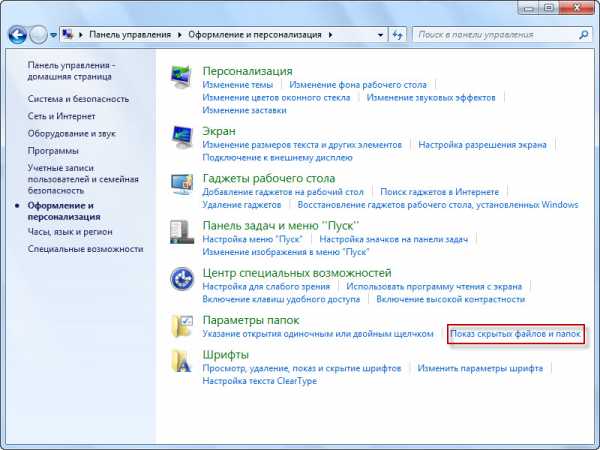
Task: Open the recent pages dropdown arrow
Action: click(54, 35)
